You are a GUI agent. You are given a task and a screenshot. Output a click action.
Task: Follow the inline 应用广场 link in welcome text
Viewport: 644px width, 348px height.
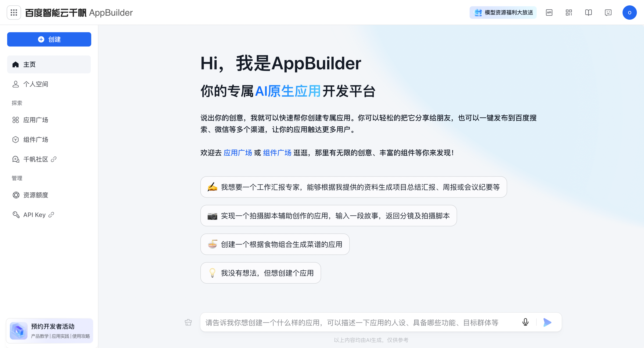point(238,153)
